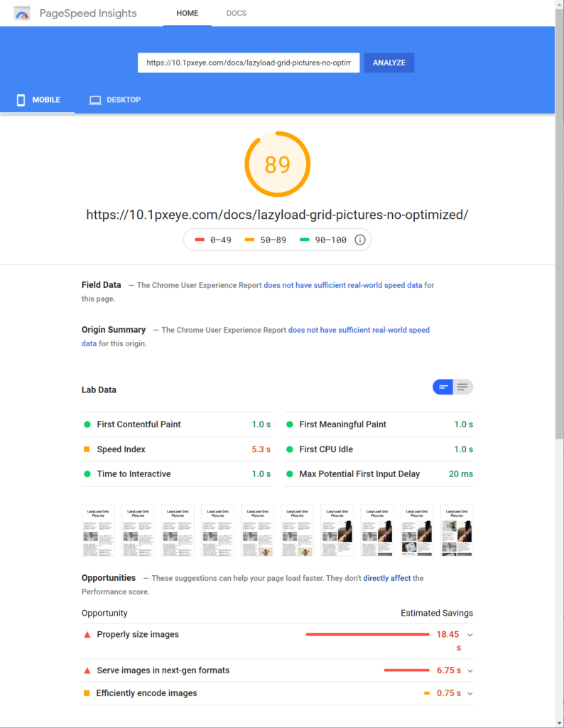Click the orange square beside Efficiently encode images

tap(87, 693)
